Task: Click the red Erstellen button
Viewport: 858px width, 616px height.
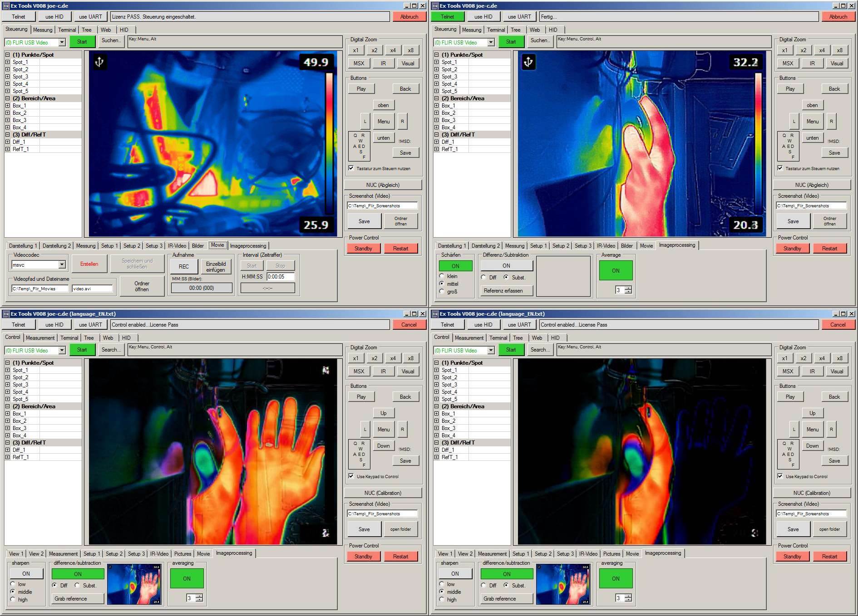Action: tap(89, 264)
